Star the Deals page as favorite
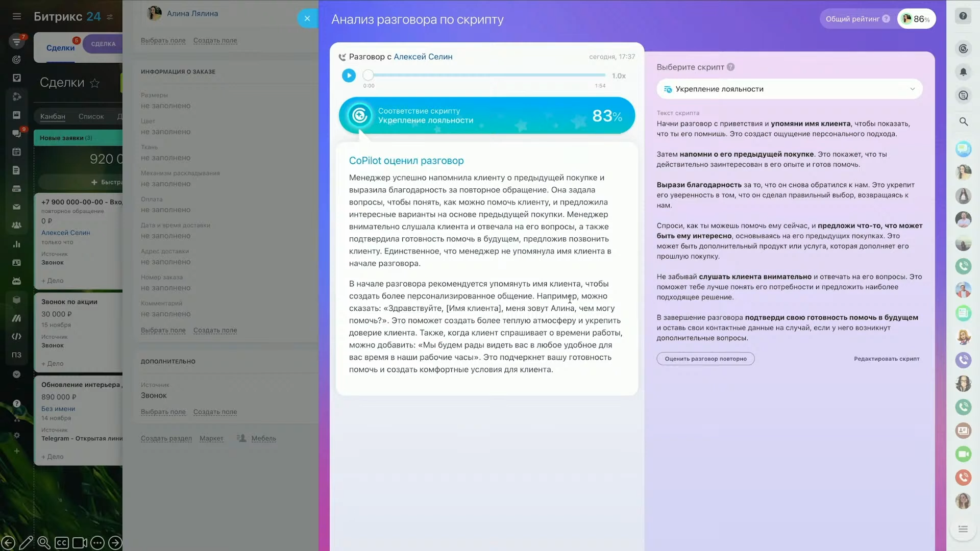Screen dimensions: 980x551 [94, 83]
